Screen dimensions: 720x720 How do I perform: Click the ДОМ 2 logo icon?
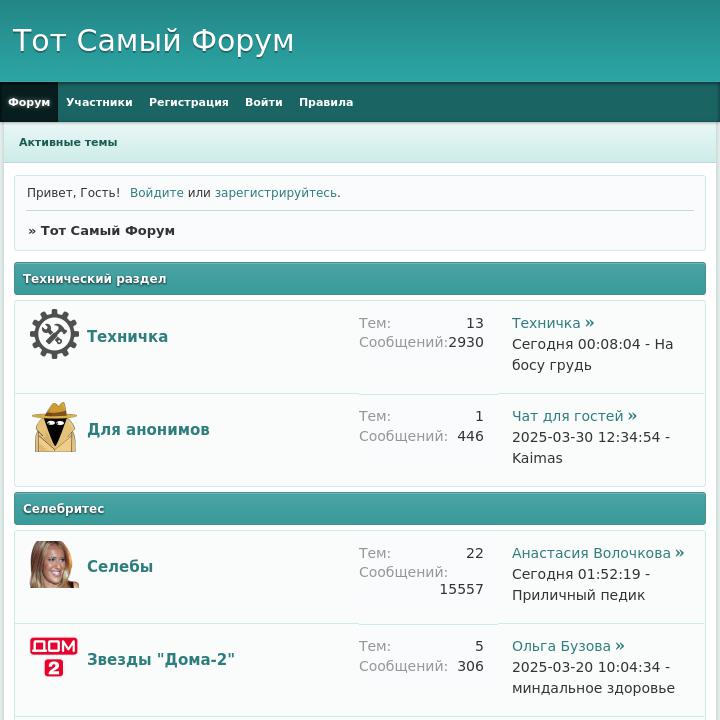tap(54, 657)
